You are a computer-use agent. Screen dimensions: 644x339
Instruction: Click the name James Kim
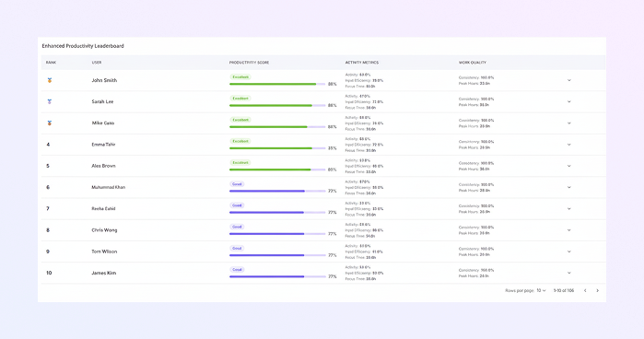point(104,273)
